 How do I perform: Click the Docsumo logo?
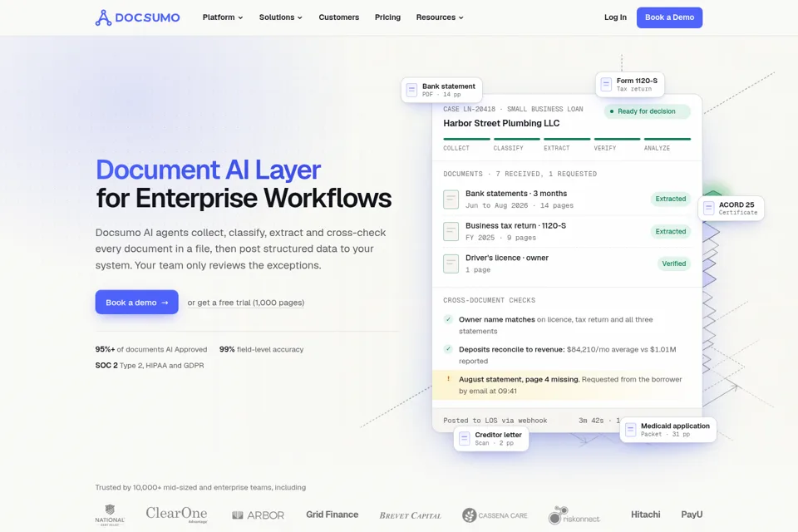pyautogui.click(x=137, y=17)
